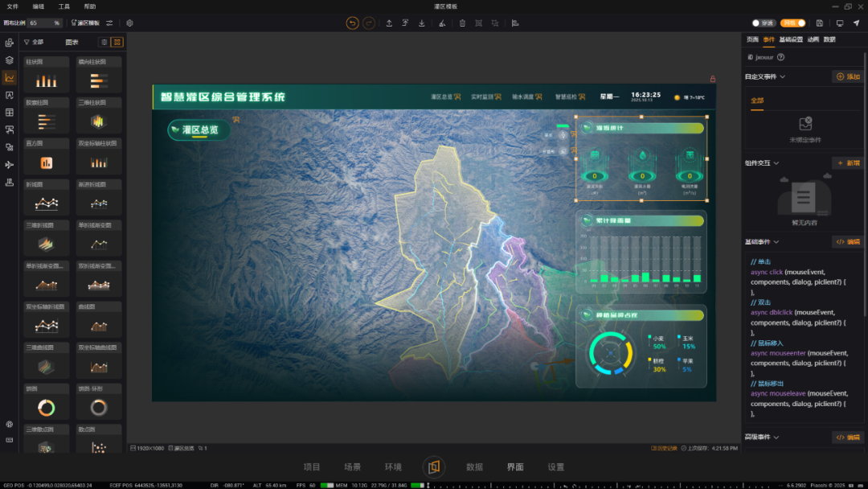Viewport: 868px width, 489px height.
Task: Switch to the 页面 tab in right panel
Action: (x=752, y=39)
